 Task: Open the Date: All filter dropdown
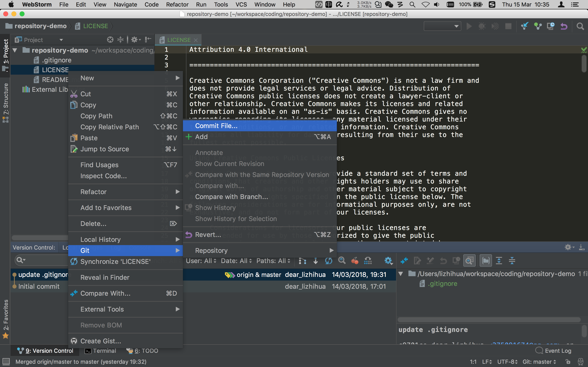(x=236, y=260)
